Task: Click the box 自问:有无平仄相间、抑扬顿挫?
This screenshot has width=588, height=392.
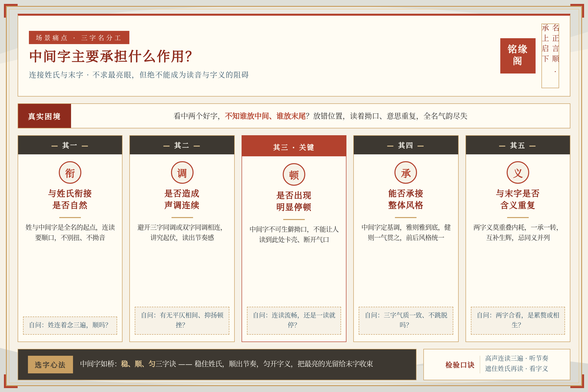Action: [x=182, y=321]
